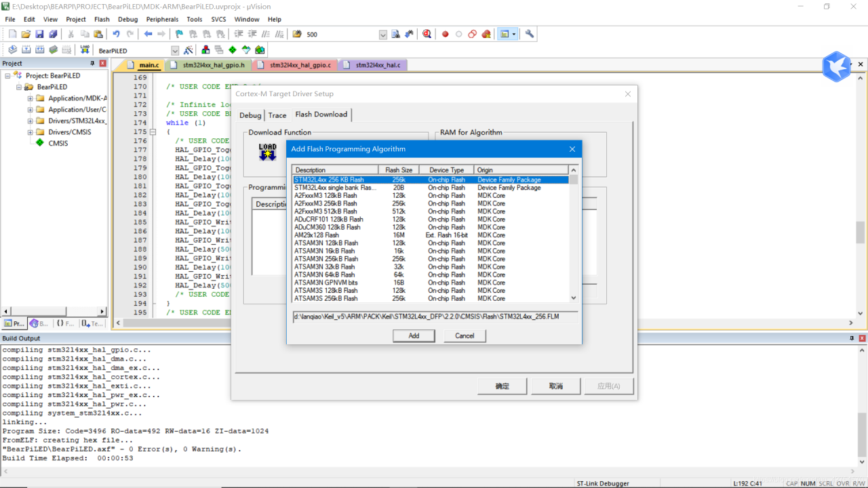This screenshot has height=488, width=868.
Task: Click the Kill All Breakpoints icon
Action: (x=486, y=34)
